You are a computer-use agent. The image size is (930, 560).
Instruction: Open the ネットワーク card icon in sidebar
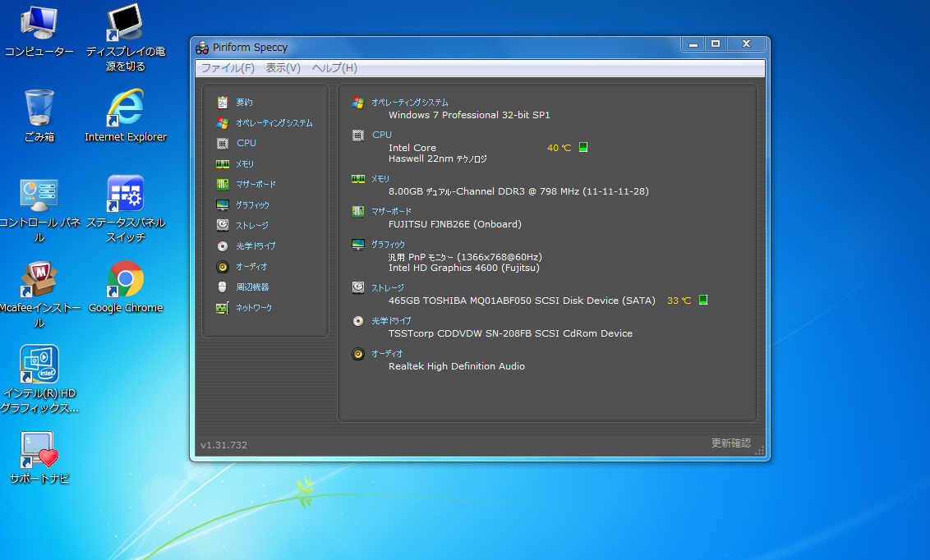(x=223, y=308)
